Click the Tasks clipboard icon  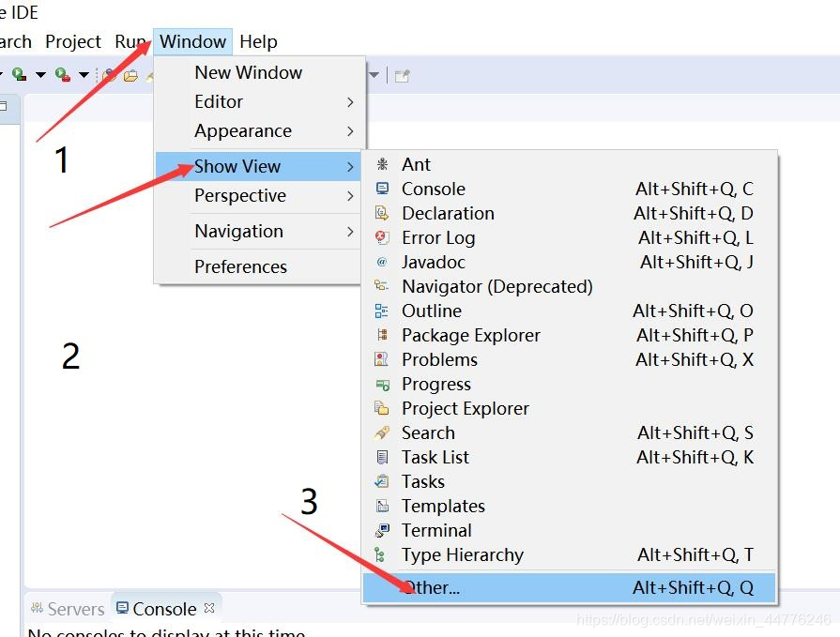point(381,481)
